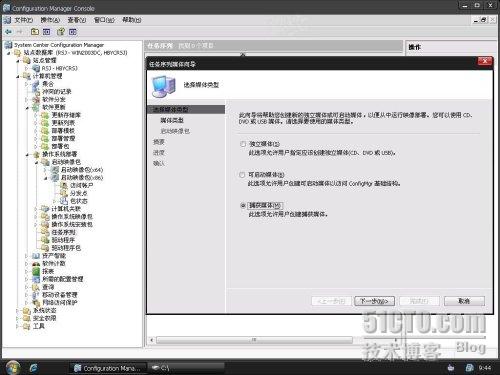Click the 软件分发 icon

[x=36, y=99]
